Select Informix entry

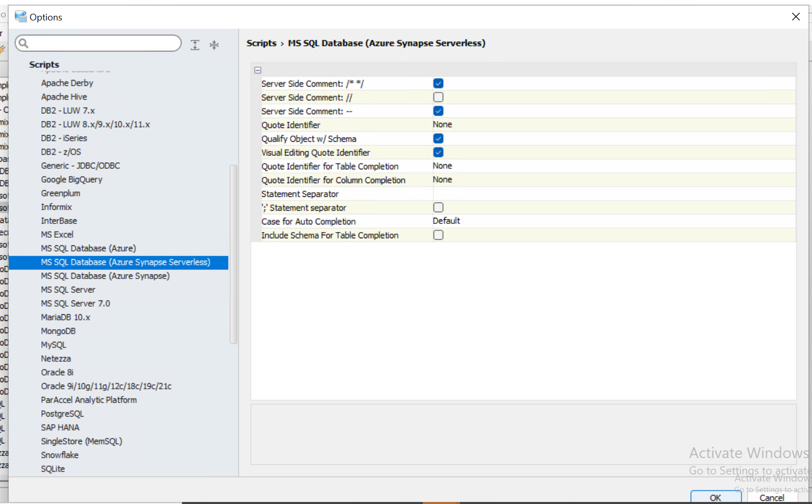tap(57, 207)
